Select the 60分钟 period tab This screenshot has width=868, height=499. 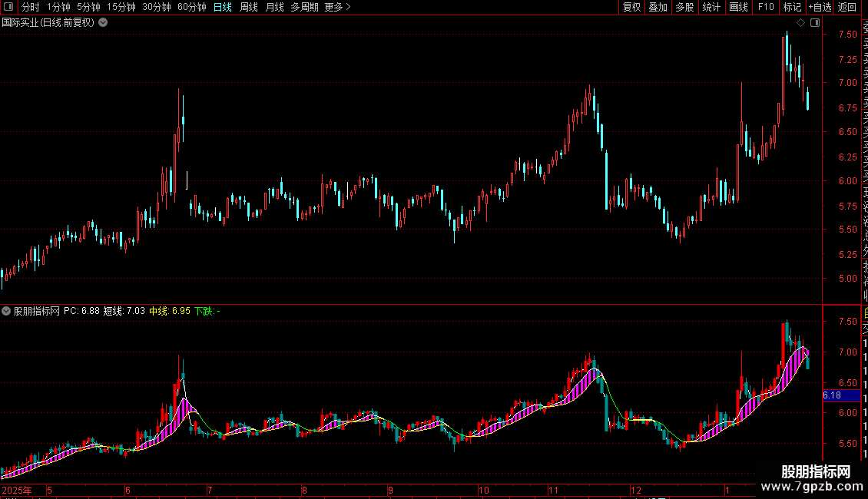(x=191, y=7)
